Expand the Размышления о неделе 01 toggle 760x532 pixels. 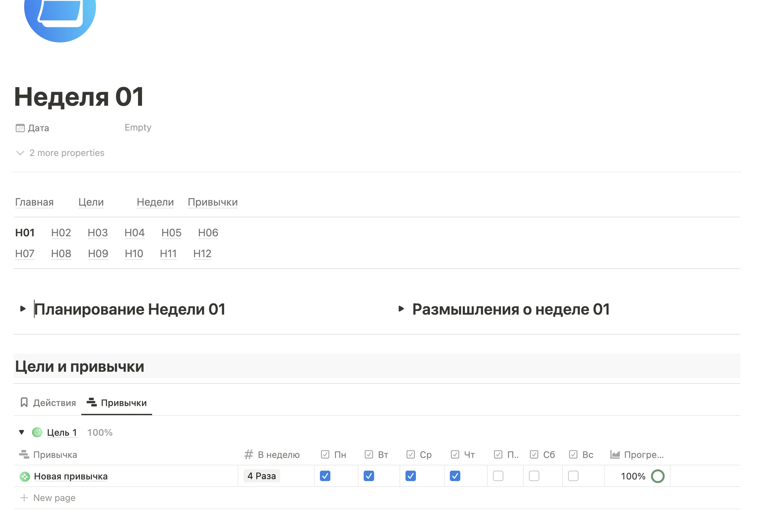(x=401, y=309)
